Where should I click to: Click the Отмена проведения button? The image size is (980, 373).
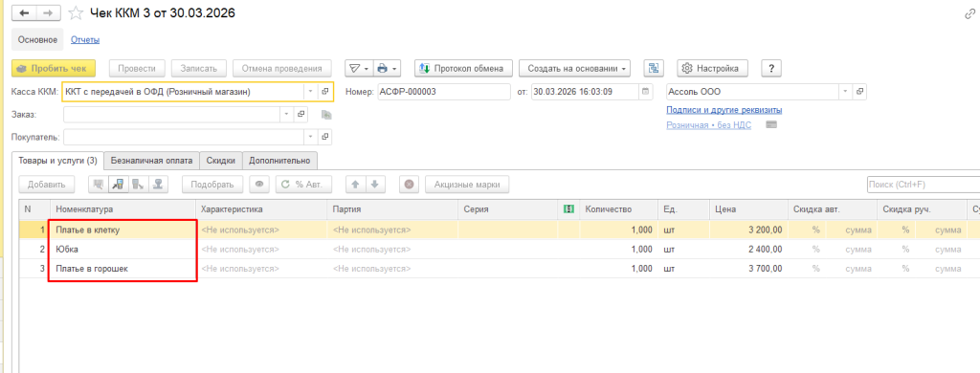(281, 68)
